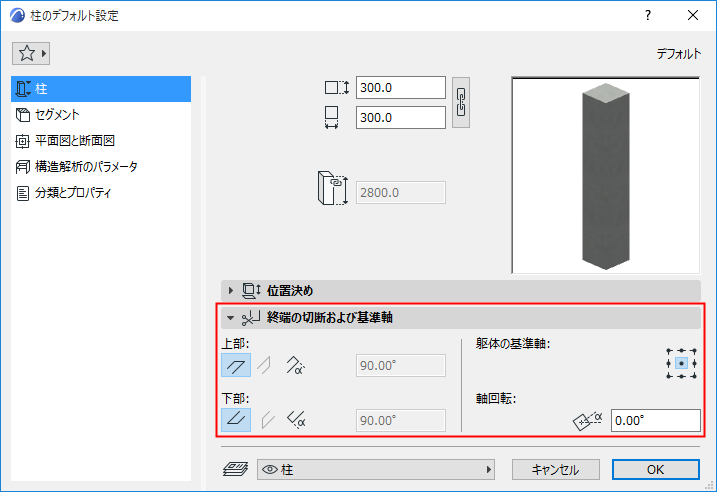Select custom angle top end cut
The height and width of the screenshot is (492, 717).
(x=295, y=365)
